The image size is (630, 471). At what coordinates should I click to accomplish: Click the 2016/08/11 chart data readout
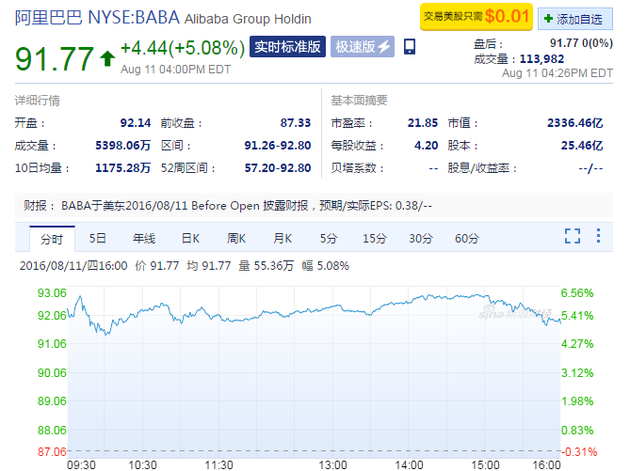point(184,266)
